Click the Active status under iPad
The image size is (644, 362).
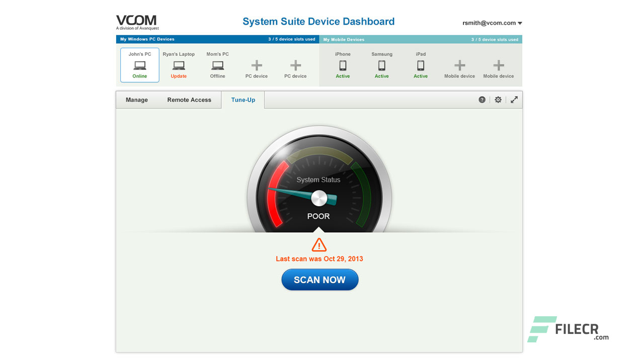point(421,76)
